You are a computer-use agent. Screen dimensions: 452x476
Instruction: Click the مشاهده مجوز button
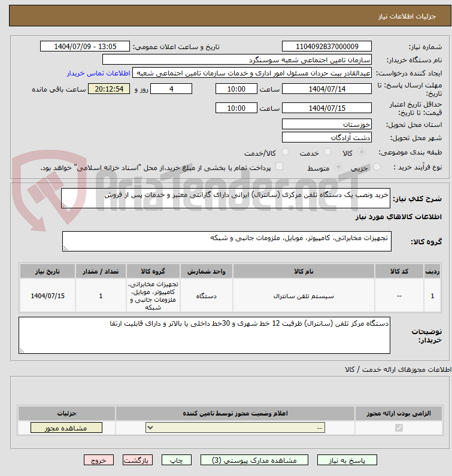66,428
